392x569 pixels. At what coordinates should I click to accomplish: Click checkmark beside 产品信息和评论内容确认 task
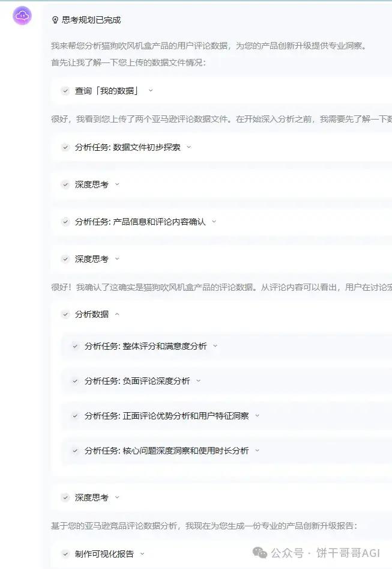65,222
